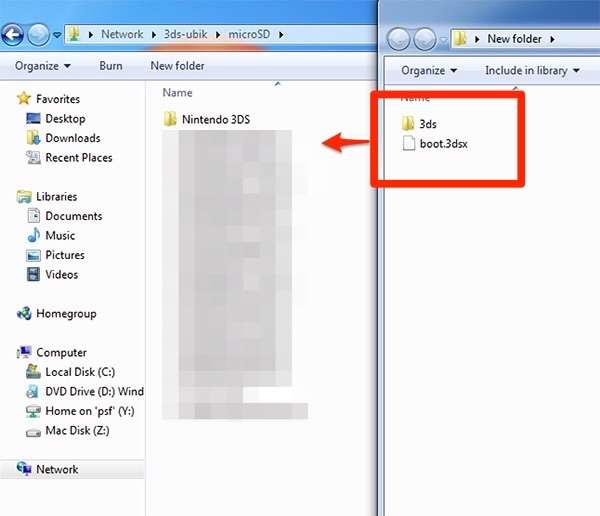Go back in the New folder window
The image size is (600, 516).
[x=399, y=39]
